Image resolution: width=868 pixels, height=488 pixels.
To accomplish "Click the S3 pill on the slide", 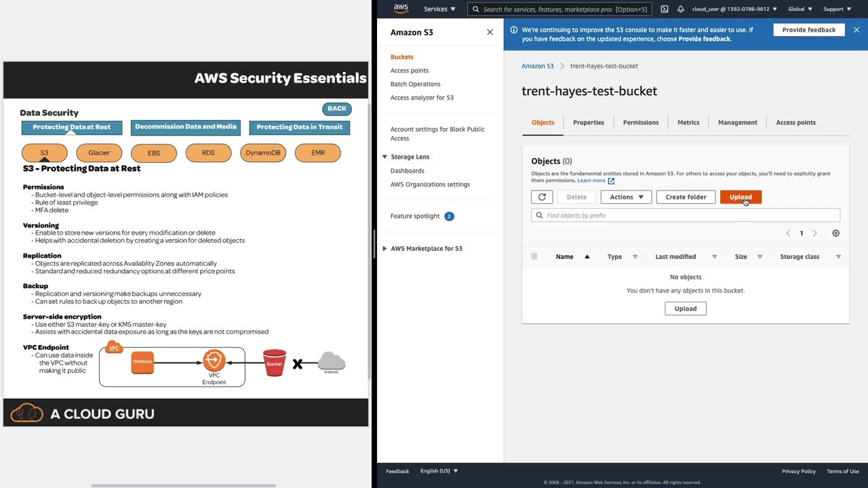I will click(45, 153).
